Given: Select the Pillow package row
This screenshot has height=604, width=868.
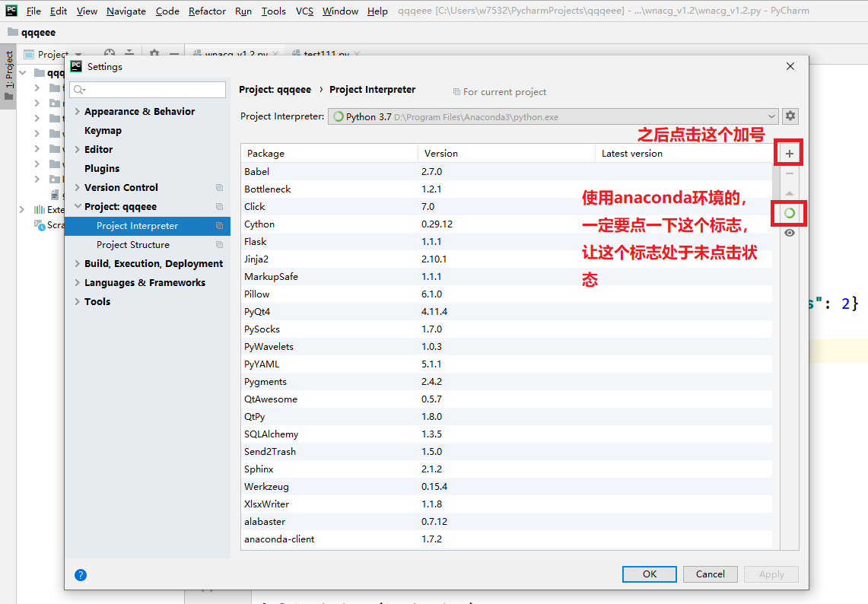Looking at the screenshot, I should 507,294.
